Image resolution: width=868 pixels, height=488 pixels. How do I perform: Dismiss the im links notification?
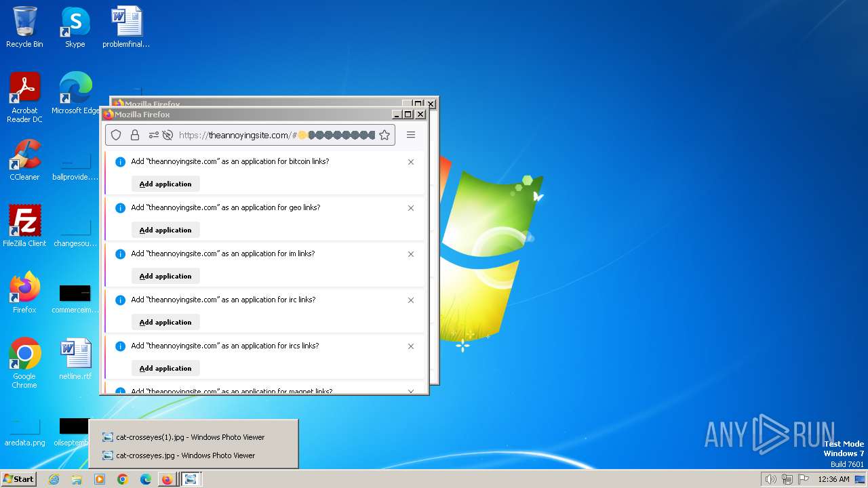click(411, 254)
